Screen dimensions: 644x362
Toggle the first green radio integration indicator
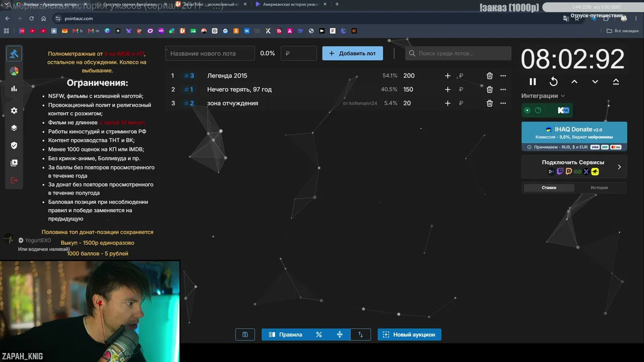pos(527,110)
